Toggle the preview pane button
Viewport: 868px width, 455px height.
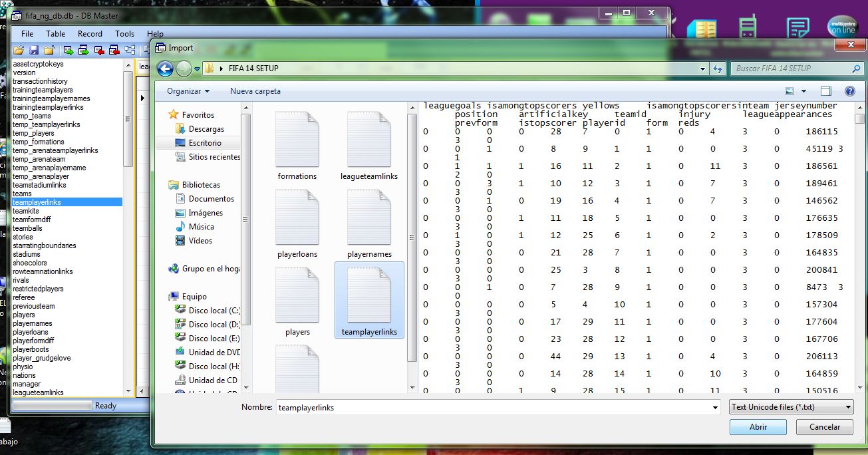pyautogui.click(x=825, y=91)
